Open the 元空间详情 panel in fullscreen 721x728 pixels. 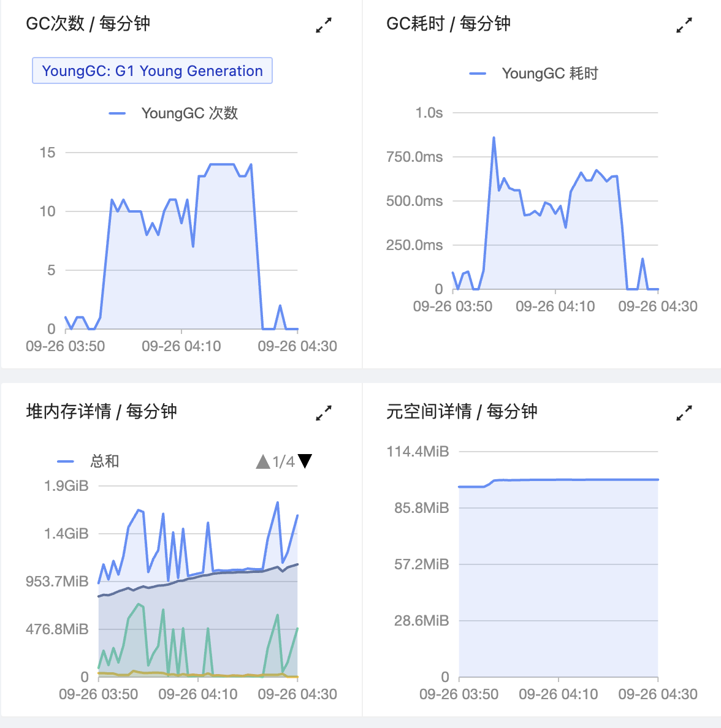tap(684, 413)
